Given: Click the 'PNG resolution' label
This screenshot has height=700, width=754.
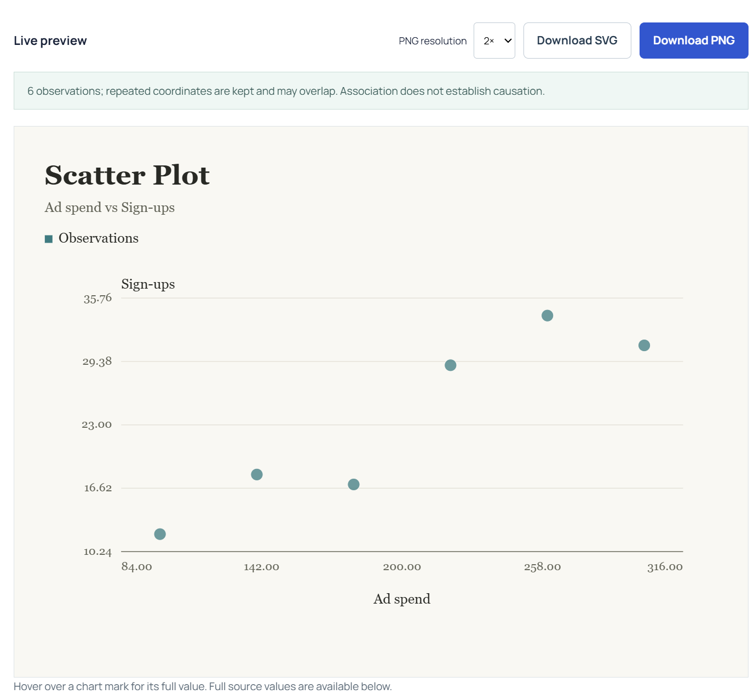Looking at the screenshot, I should pos(433,41).
